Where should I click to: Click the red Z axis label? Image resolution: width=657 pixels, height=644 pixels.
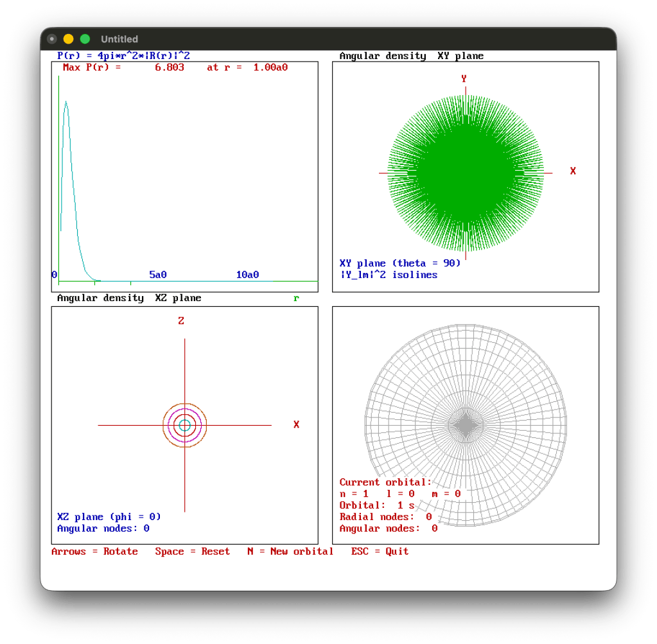point(181,321)
